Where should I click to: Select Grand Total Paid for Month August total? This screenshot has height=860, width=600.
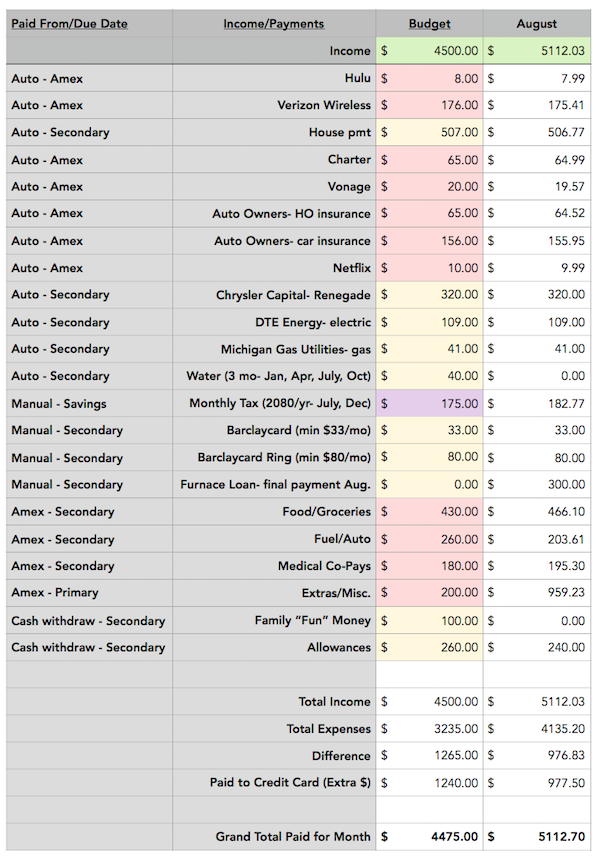(536, 837)
